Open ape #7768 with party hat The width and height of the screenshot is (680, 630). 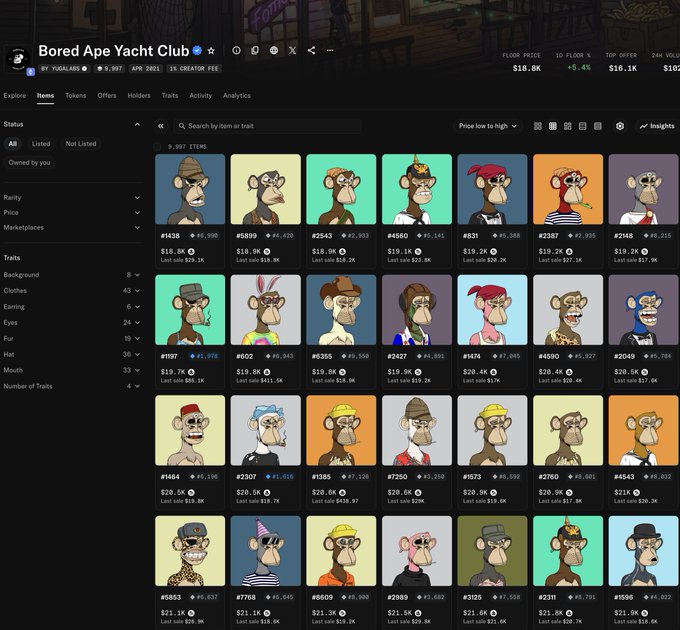pyautogui.click(x=266, y=551)
